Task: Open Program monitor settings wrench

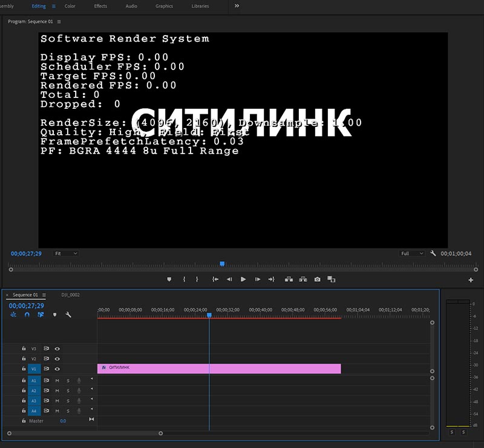Action: (x=433, y=253)
